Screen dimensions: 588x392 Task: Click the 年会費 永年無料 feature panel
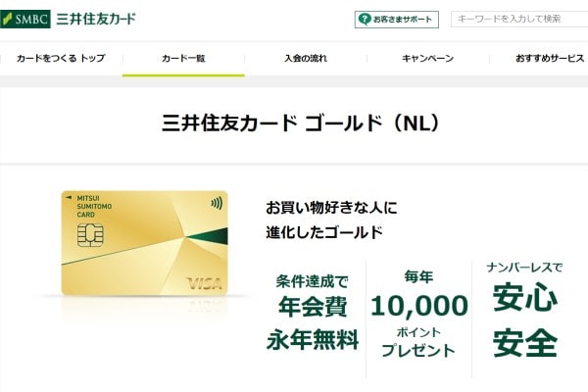pyautogui.click(x=313, y=313)
